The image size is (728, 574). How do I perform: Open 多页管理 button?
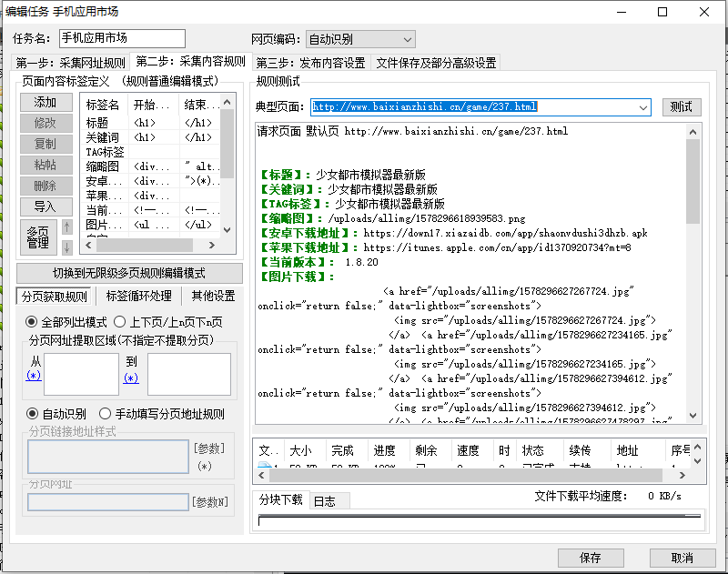[38, 237]
